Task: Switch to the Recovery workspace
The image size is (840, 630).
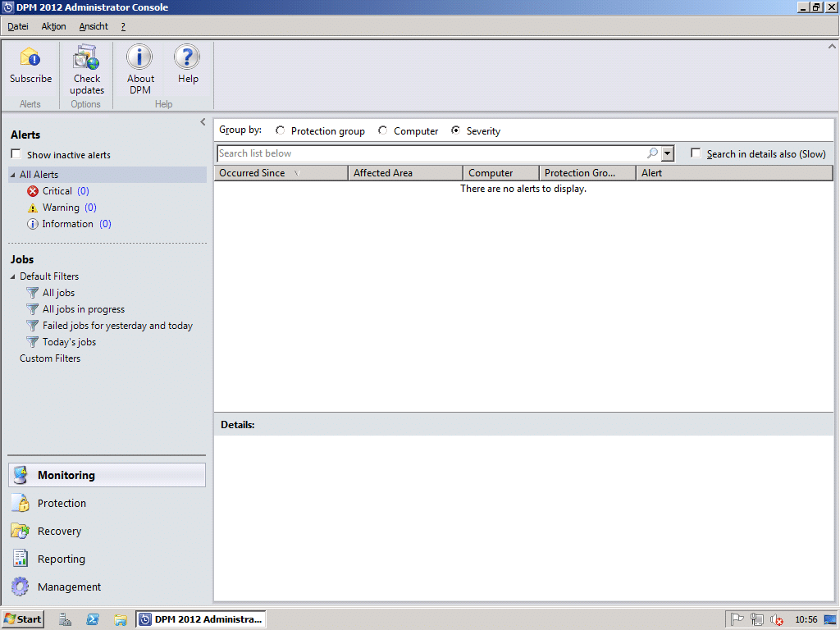Action: click(107, 531)
